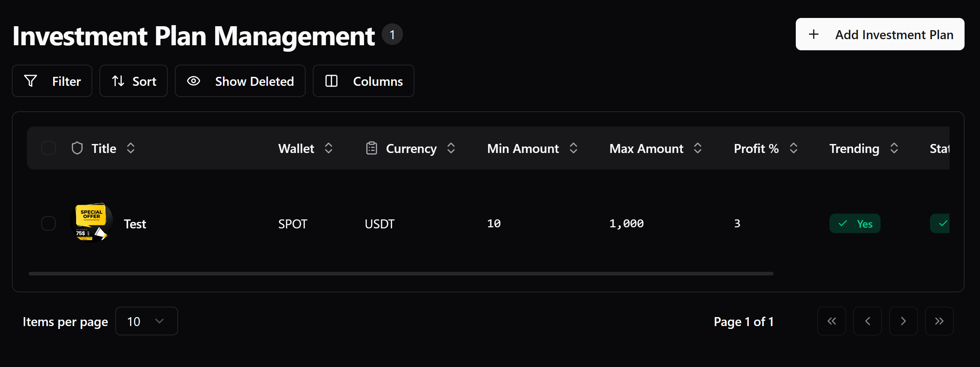Select the checkbox for the Test plan row
Screen dimensions: 980x367
(48, 224)
